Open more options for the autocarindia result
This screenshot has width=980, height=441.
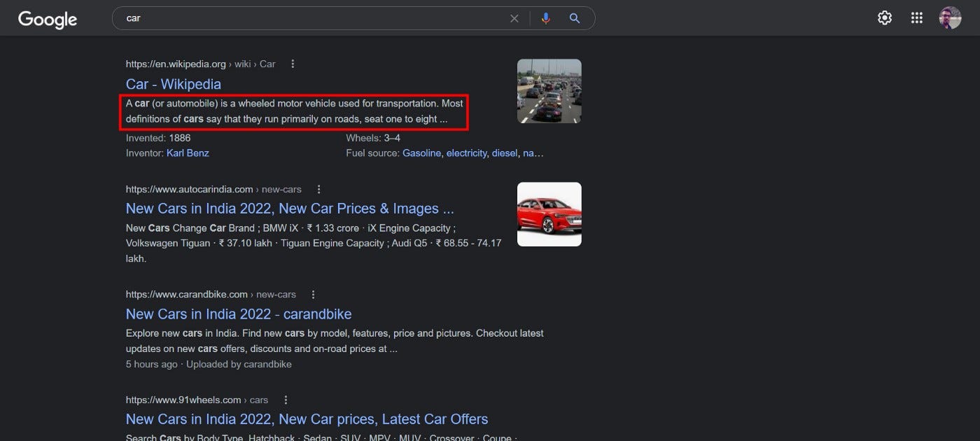(x=318, y=189)
